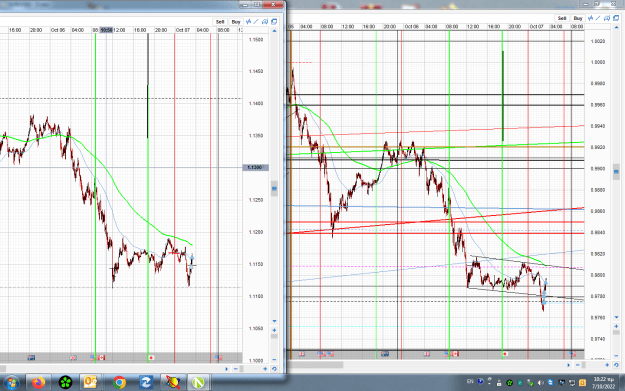The height and width of the screenshot is (391, 625).
Task: Click minus zoom on left chart price axis
Action: coord(274,360)
